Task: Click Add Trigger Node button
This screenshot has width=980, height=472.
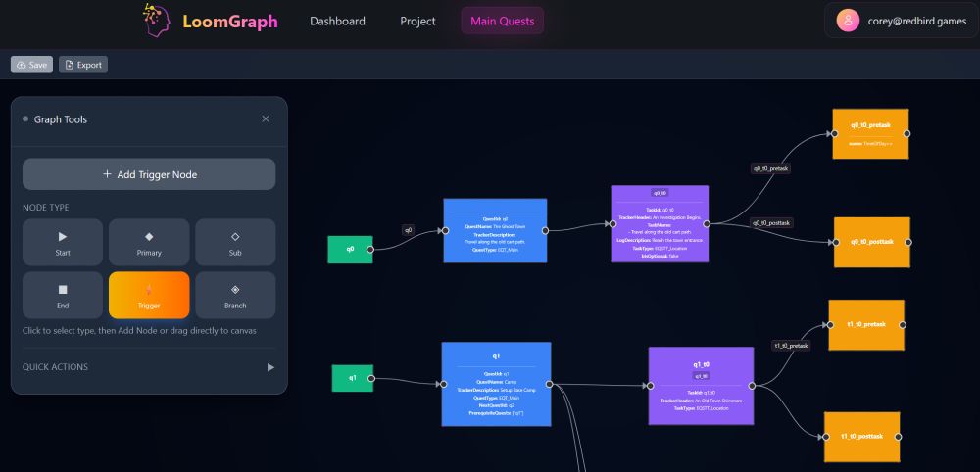Action: click(x=149, y=174)
